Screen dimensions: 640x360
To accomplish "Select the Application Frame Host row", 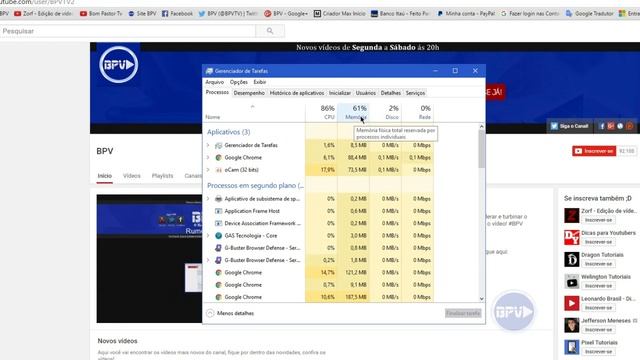I will click(318, 211).
